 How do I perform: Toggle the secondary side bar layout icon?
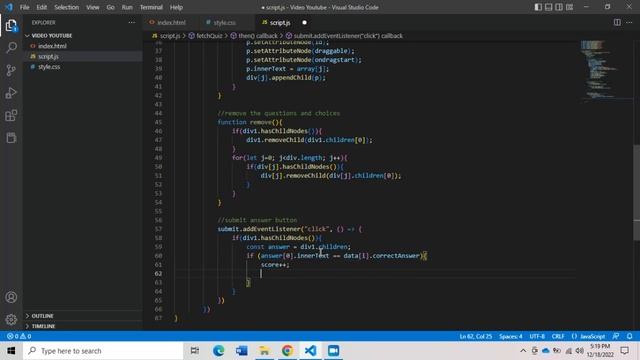click(559, 7)
